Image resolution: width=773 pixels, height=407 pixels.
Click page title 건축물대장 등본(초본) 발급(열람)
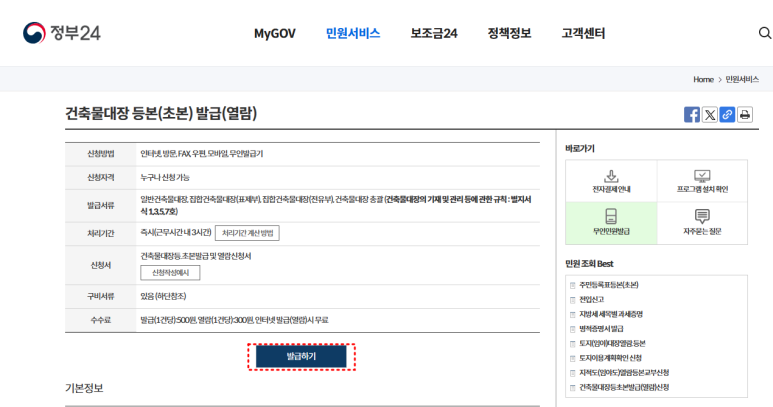click(161, 114)
